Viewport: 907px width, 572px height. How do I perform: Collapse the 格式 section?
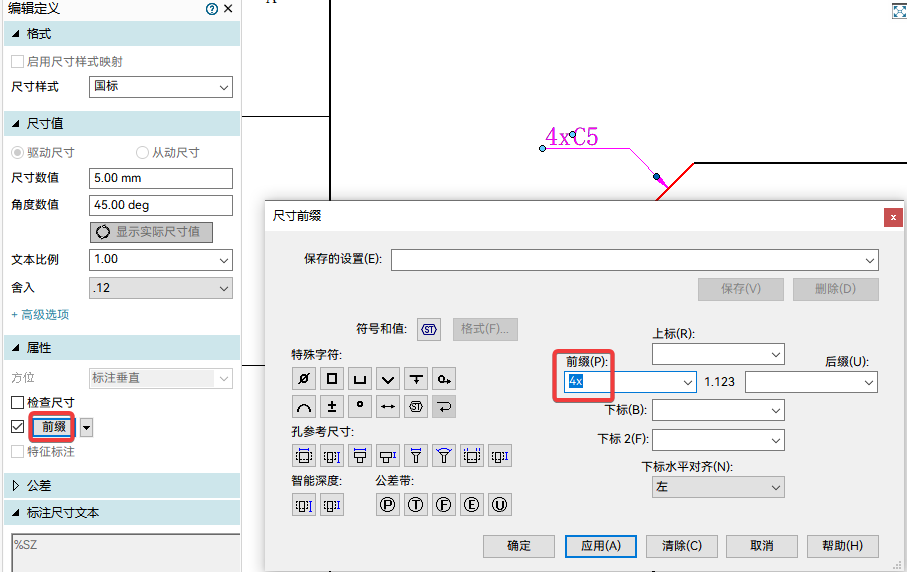[16, 34]
